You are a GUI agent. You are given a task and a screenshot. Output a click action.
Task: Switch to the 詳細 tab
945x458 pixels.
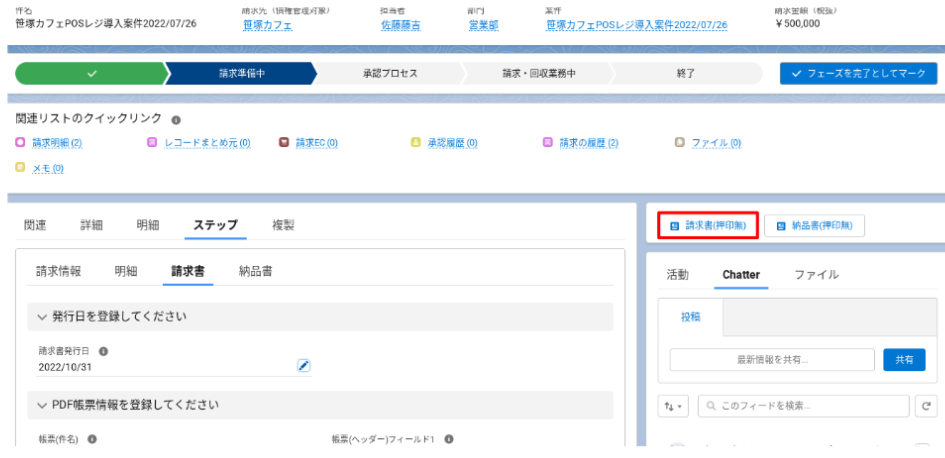[x=91, y=225]
